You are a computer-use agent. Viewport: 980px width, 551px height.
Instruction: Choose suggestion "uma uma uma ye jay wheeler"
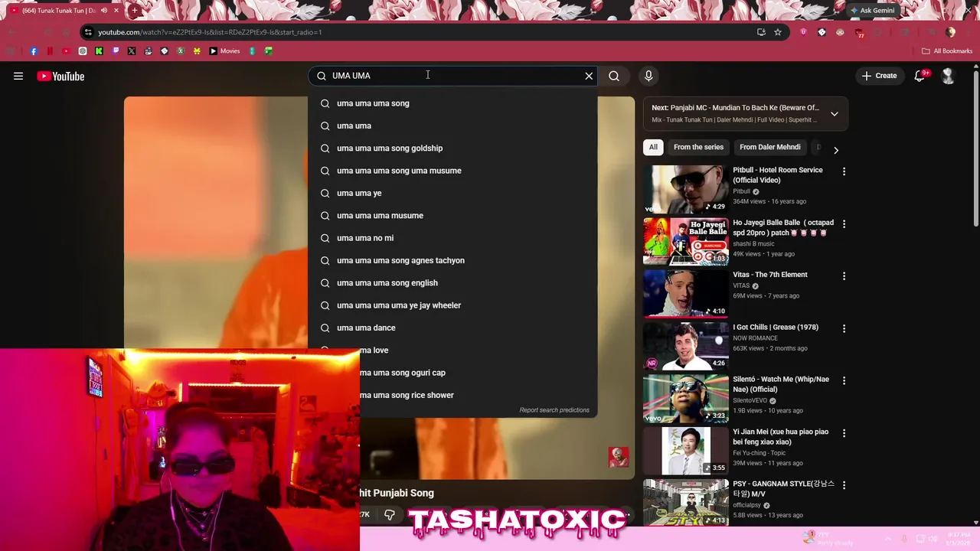tap(452, 305)
